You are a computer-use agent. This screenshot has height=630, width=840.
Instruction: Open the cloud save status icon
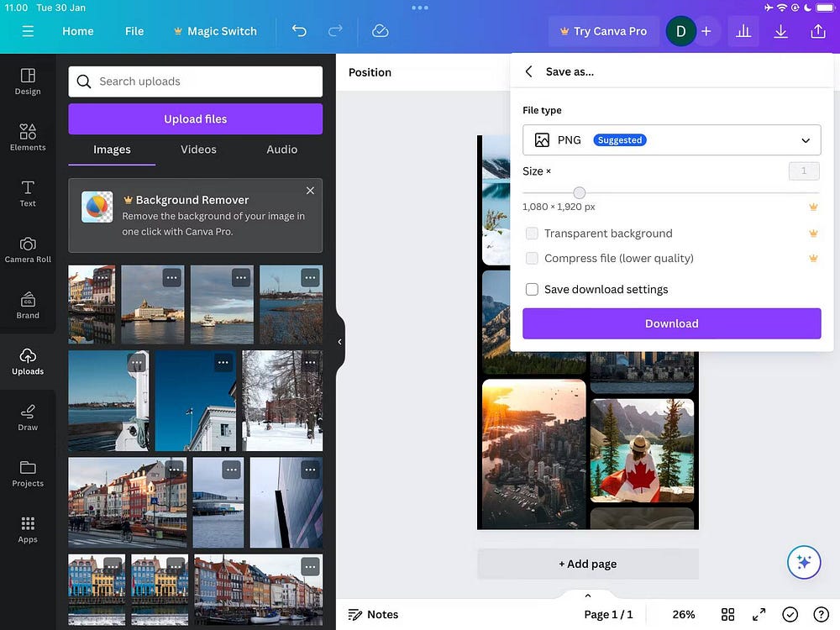381,31
